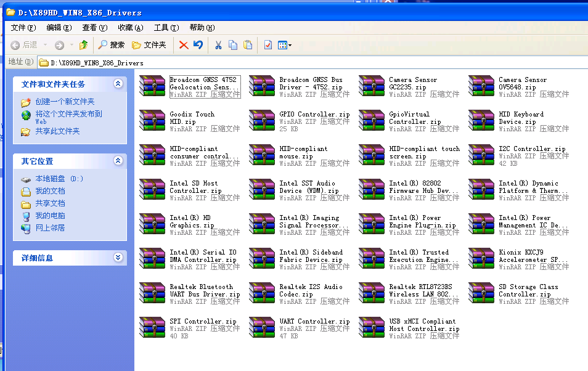Select Intel SST Audio Device (WDM).zip icon
588x371 pixels.
tap(262, 189)
